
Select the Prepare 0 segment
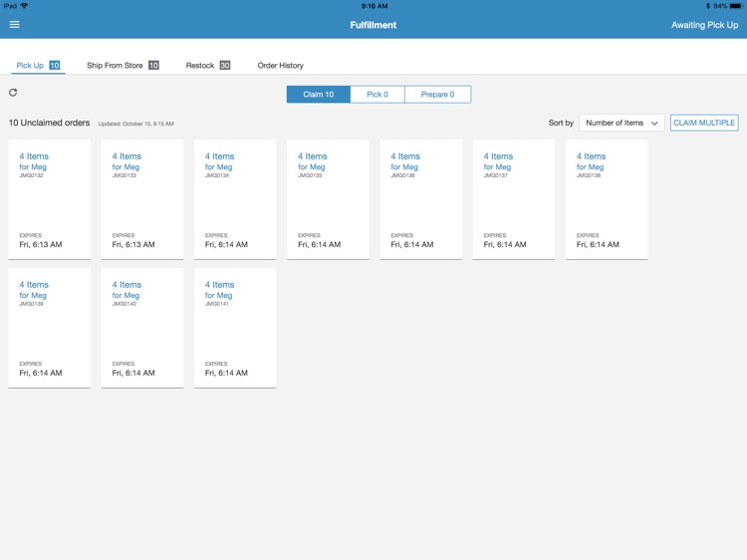(438, 95)
